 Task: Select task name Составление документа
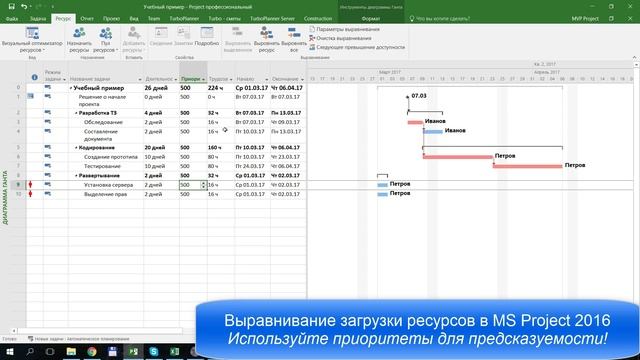click(101, 135)
